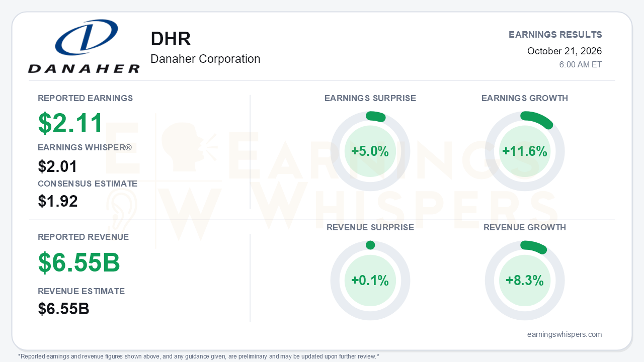
Task: Select the October 21, 2026 date
Action: pos(565,51)
